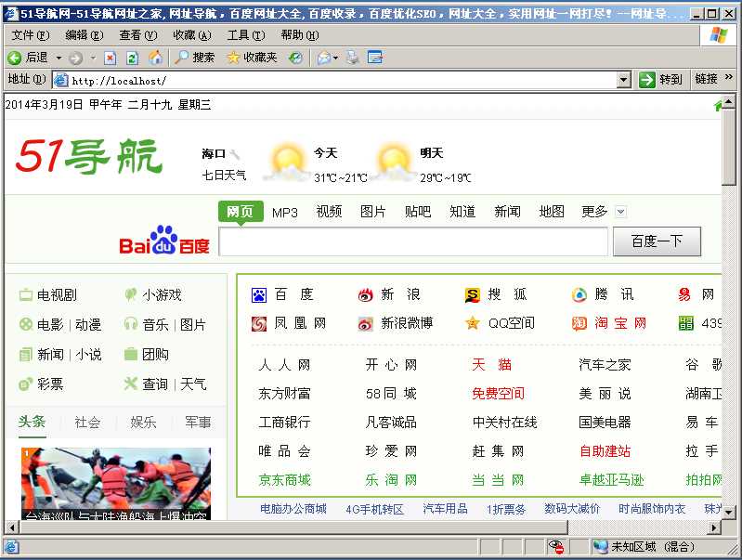Open the 七日天气 forecast link
The width and height of the screenshot is (742, 560).
coord(224,176)
